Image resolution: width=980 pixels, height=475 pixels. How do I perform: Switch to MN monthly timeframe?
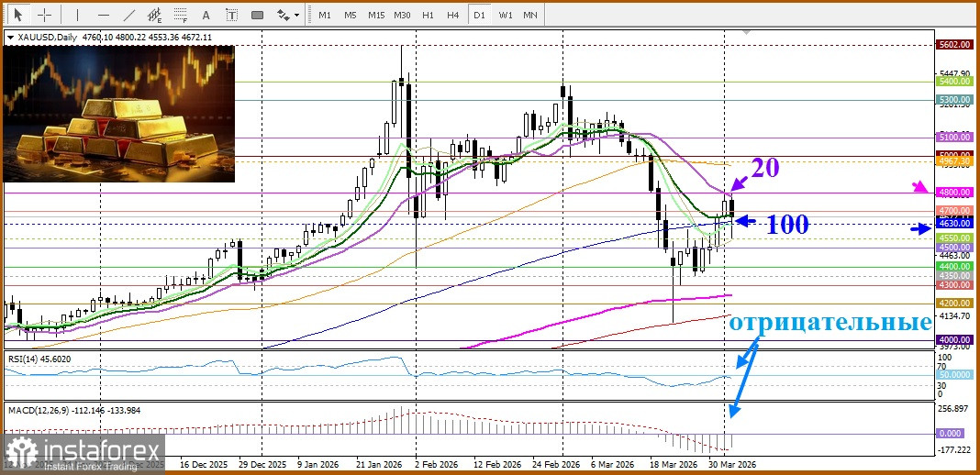pos(530,15)
